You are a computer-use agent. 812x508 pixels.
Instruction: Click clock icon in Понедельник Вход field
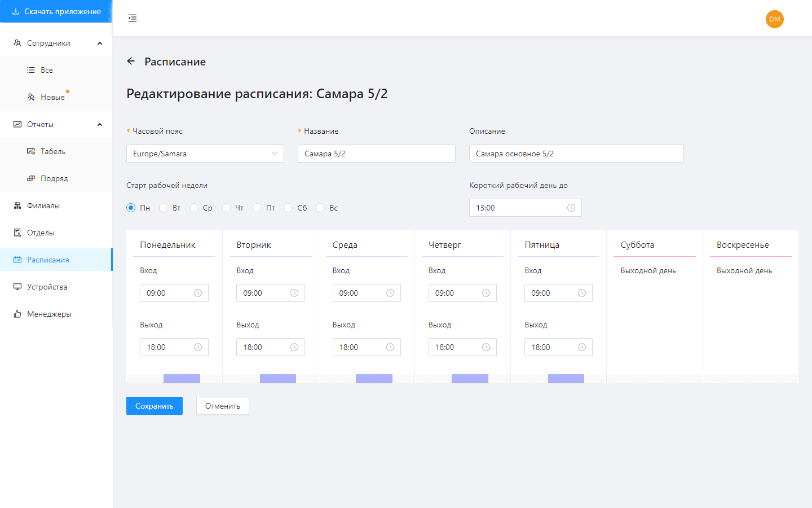[x=198, y=293]
